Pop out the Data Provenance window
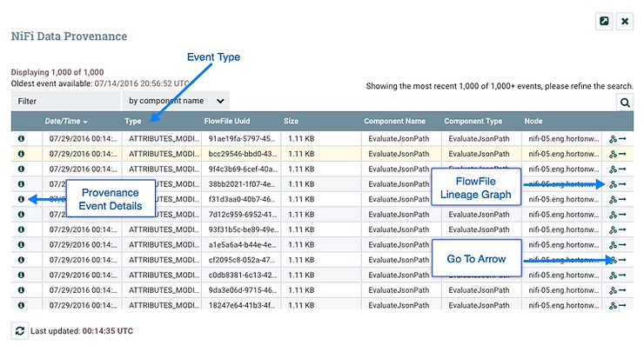The image size is (644, 352). pyautogui.click(x=604, y=22)
